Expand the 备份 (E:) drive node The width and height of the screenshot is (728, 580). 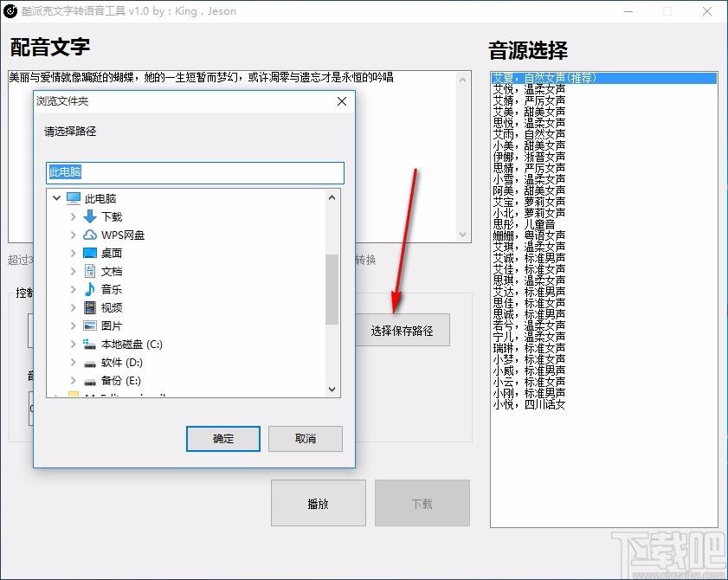tap(73, 380)
